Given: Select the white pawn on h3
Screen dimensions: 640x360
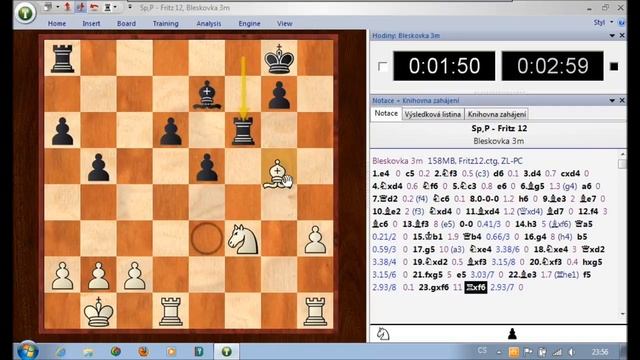Looking at the screenshot, I should point(315,241).
